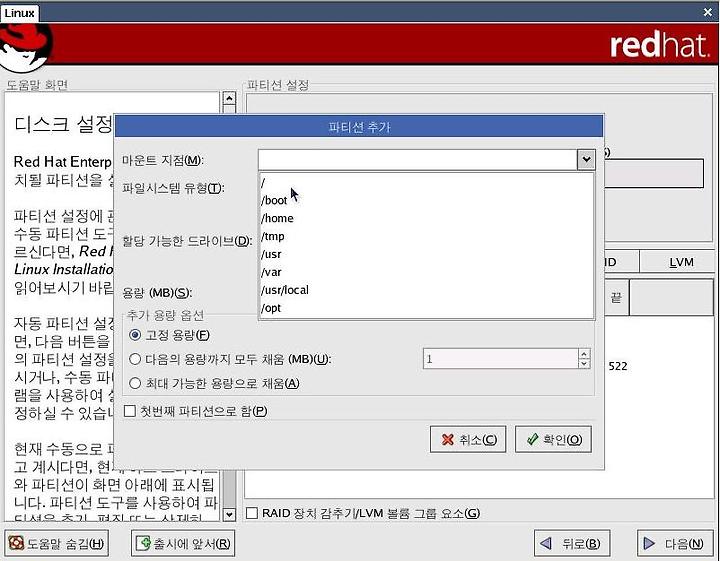The width and height of the screenshot is (720, 561).
Task: Enable 첫번째 파티션으로 함 checkbox
Action: (130, 411)
